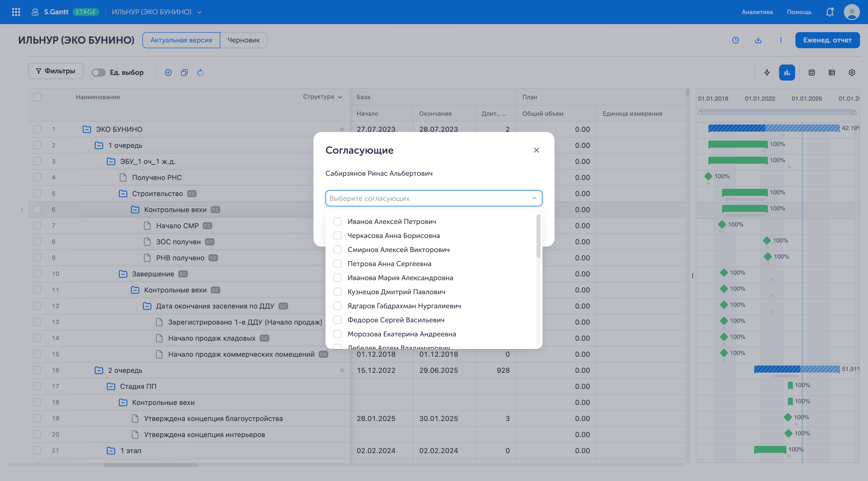The image size is (868, 481).
Task: Open the Фильтры button
Action: pos(56,71)
